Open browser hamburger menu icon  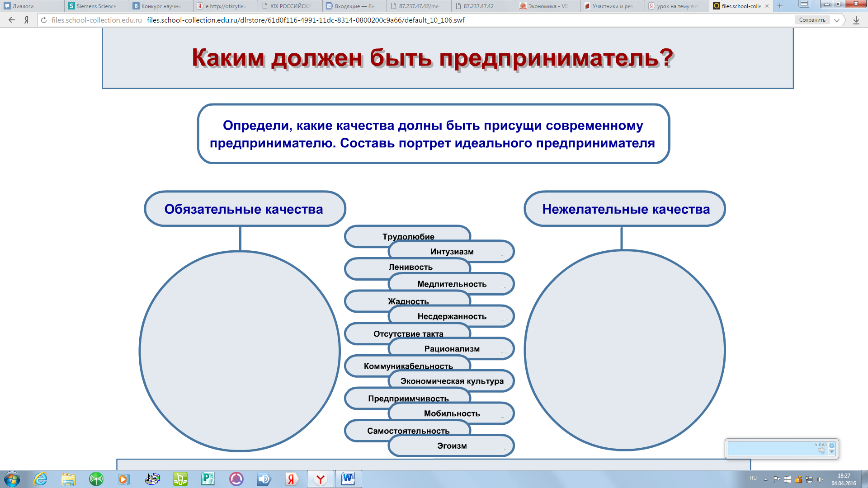[x=804, y=4]
